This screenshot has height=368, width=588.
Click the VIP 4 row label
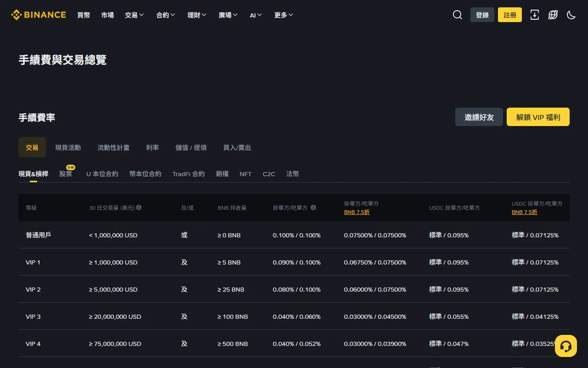[x=33, y=344]
